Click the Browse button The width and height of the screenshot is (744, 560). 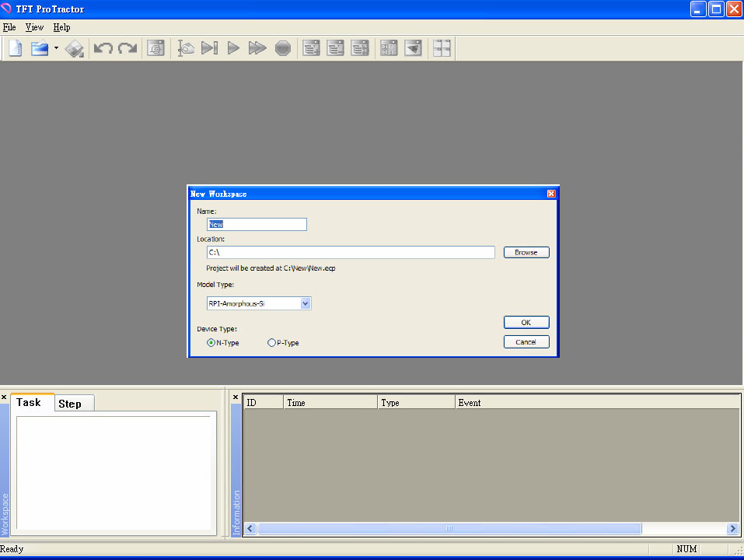pos(526,252)
